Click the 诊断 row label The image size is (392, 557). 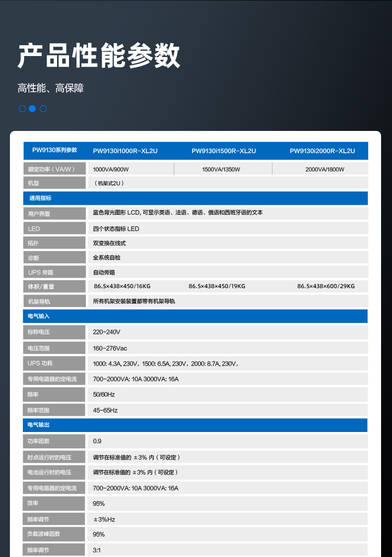[x=55, y=257]
